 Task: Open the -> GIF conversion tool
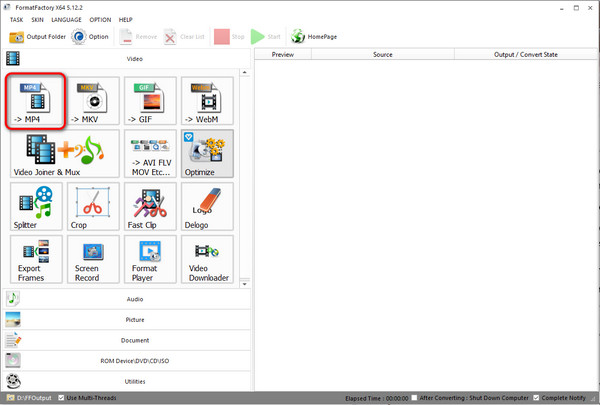150,101
